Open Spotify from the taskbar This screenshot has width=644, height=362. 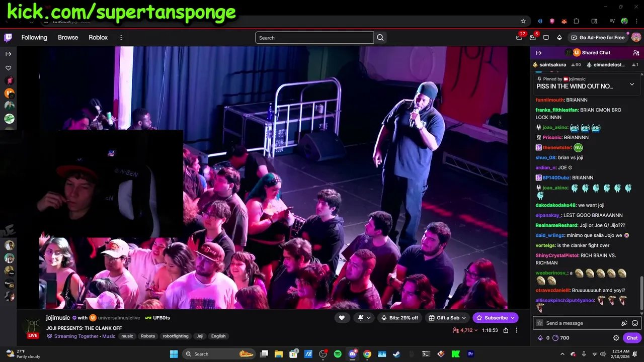click(x=338, y=354)
